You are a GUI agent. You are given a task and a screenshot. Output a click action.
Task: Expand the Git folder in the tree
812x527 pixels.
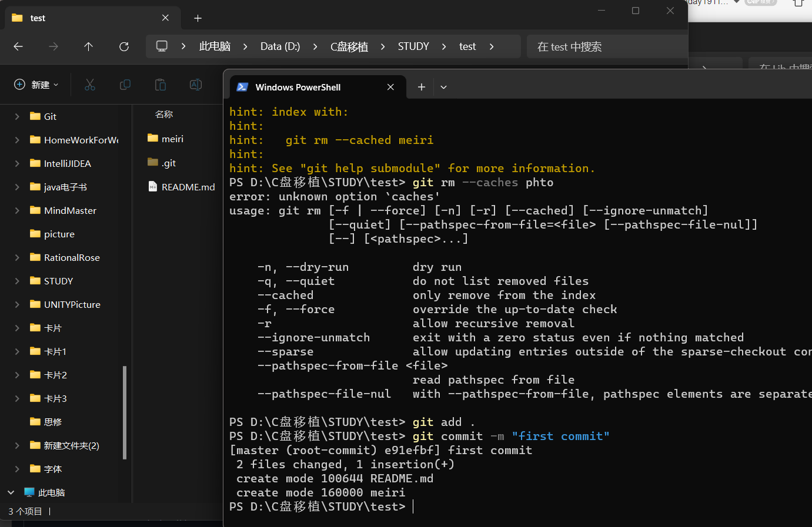tap(17, 116)
